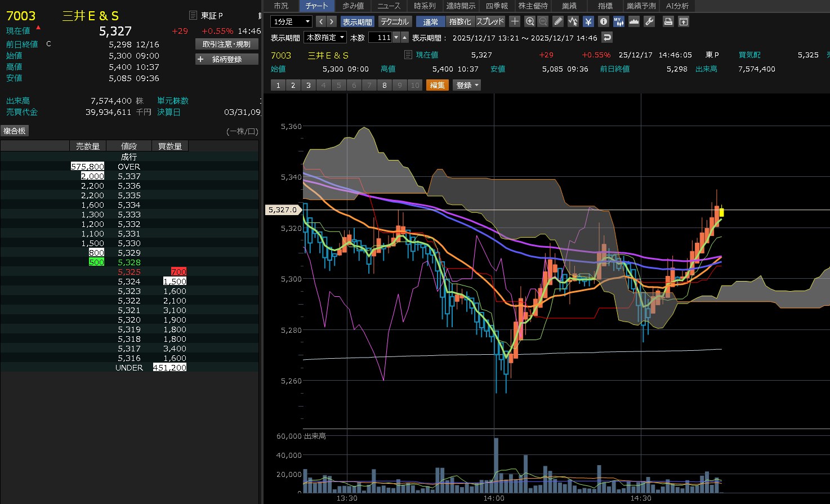Open the 1分足 timeframe dropdown
Image resolution: width=830 pixels, height=504 pixels.
tap(291, 21)
